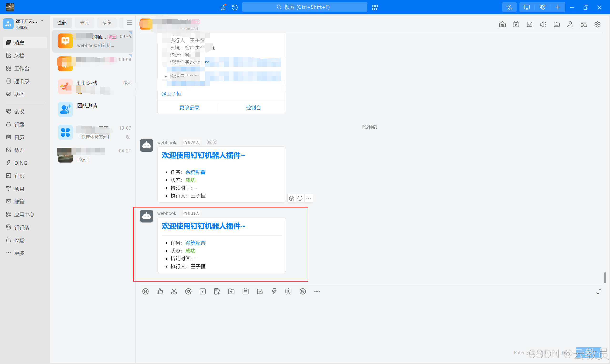Open 日历 calendar
This screenshot has width=610, height=364.
tap(25, 137)
